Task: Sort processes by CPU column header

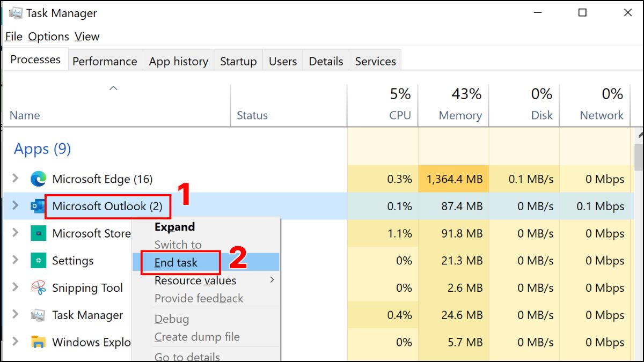Action: (400, 115)
